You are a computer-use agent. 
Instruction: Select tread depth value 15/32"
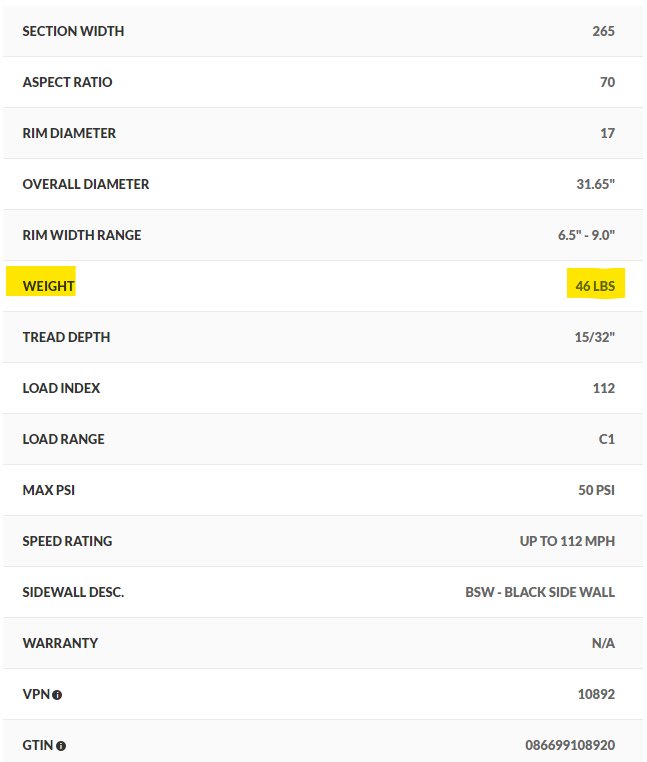pyautogui.click(x=595, y=337)
